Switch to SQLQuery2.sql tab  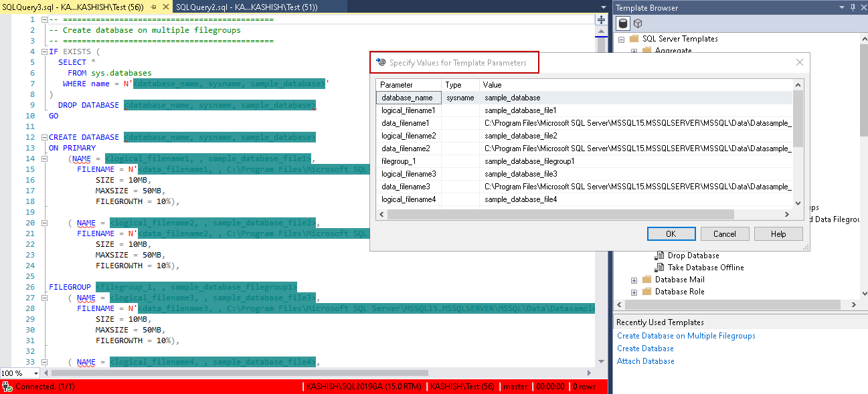pos(246,7)
